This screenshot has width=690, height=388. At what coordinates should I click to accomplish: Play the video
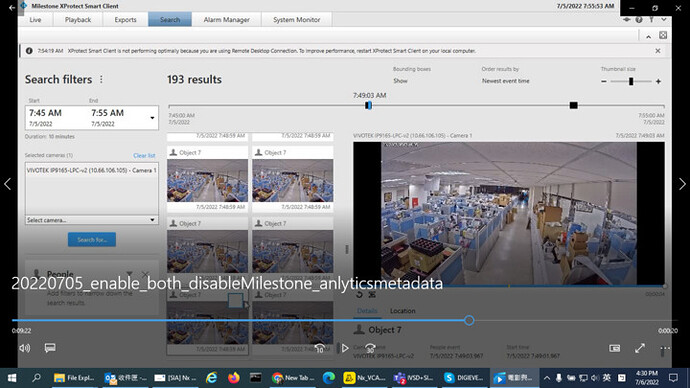(345, 348)
